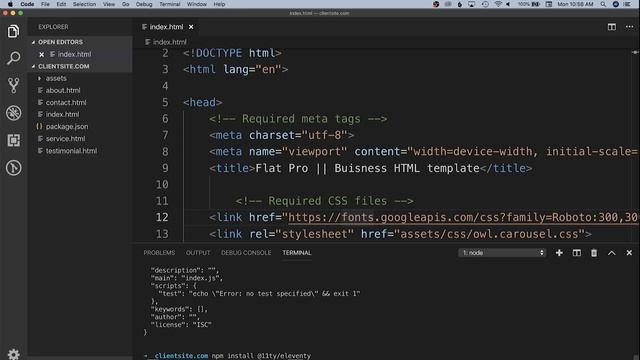Open the Terminal menu
640x360 pixels.
(x=169, y=4)
